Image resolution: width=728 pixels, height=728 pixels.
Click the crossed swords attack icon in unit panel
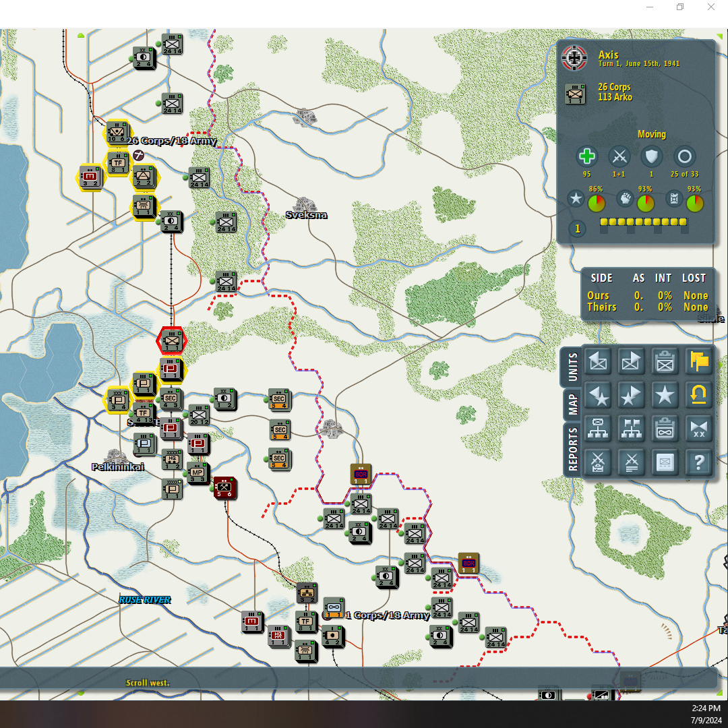tap(619, 156)
